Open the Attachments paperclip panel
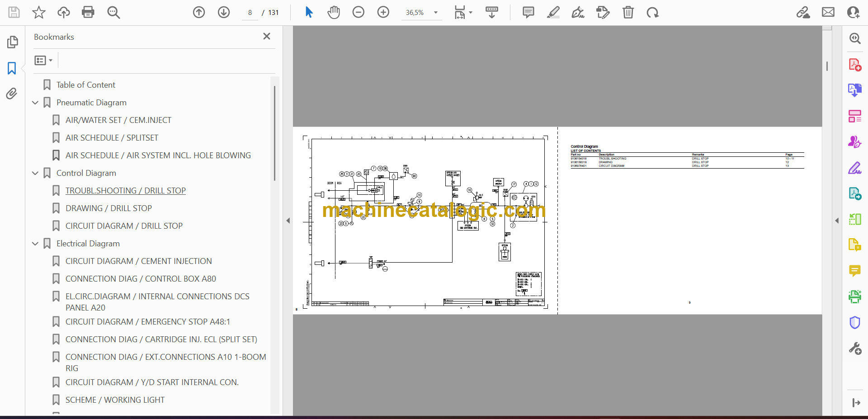The width and height of the screenshot is (868, 419). 12,94
